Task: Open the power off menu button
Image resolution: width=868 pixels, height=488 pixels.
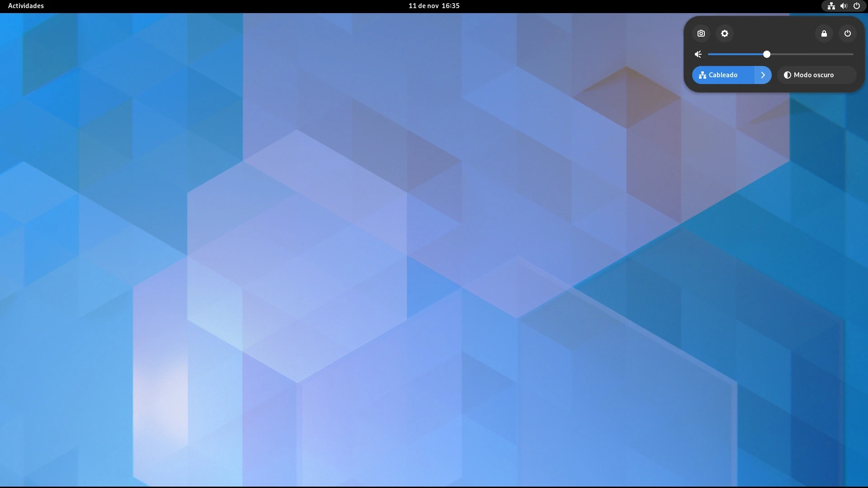Action: tap(847, 33)
